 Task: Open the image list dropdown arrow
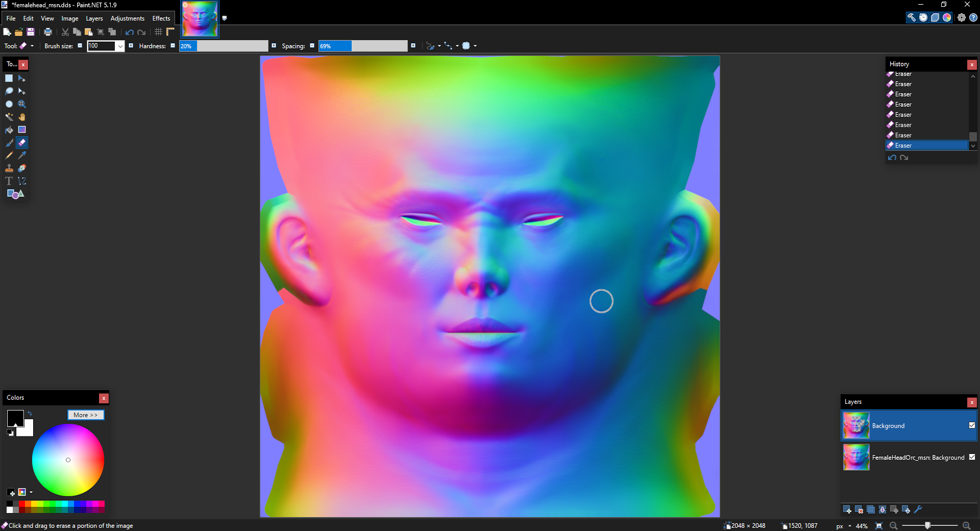(x=224, y=18)
